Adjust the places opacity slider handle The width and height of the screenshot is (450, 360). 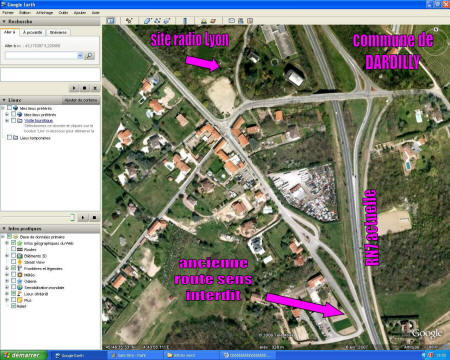72,218
